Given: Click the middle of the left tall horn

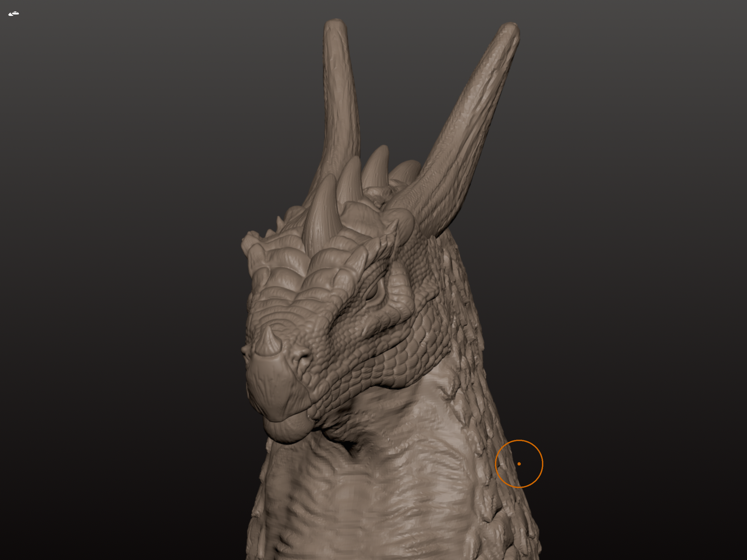Looking at the screenshot, I should tap(339, 101).
